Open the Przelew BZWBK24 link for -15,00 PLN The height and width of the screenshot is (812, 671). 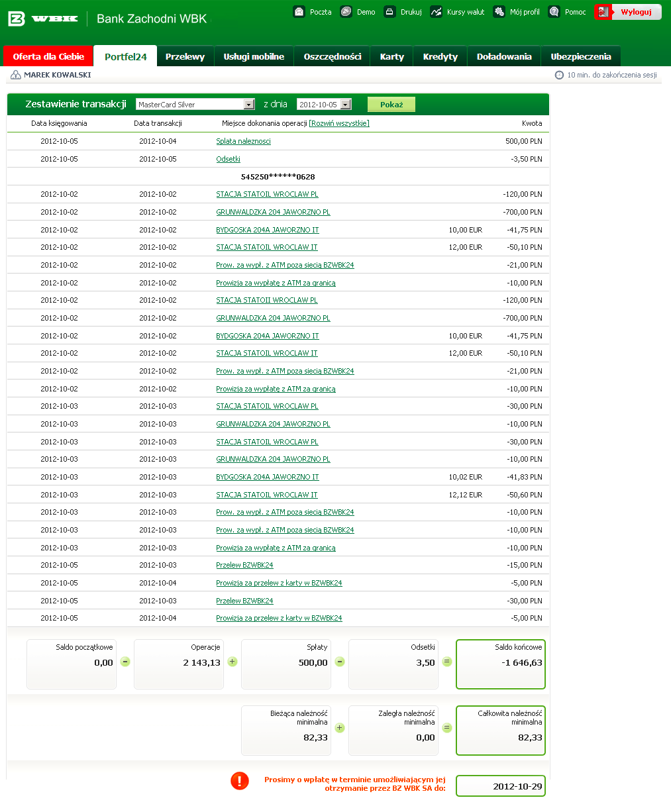click(244, 565)
